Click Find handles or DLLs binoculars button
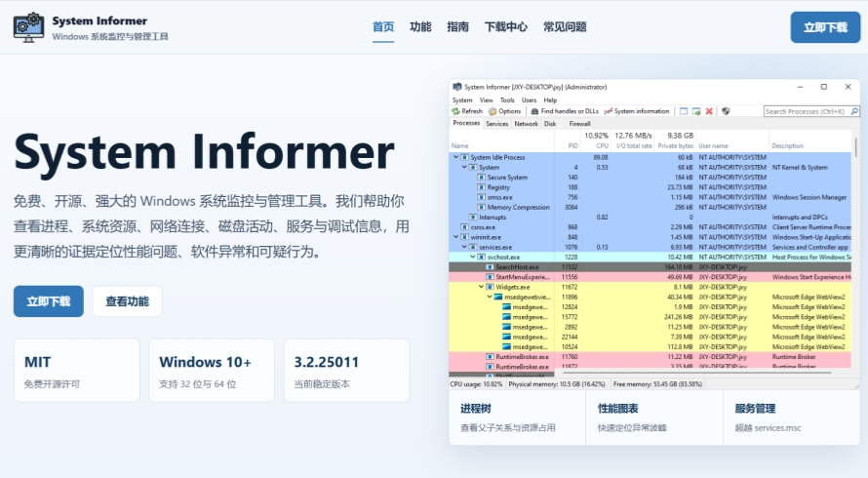868x478 pixels. [x=565, y=111]
